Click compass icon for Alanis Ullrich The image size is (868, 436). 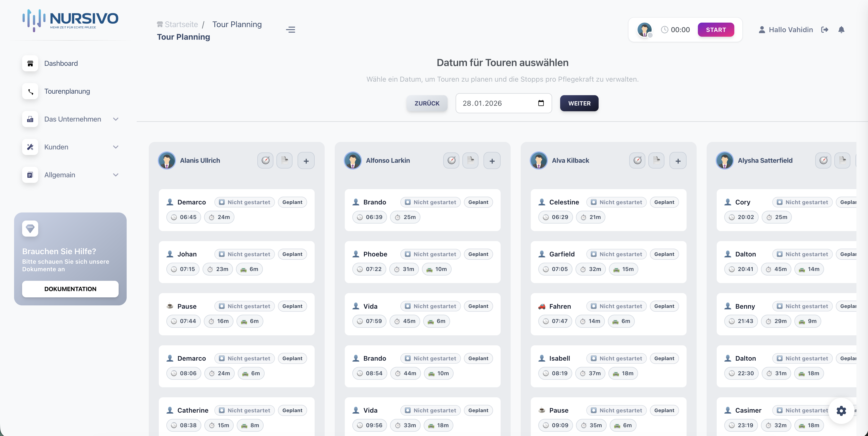click(266, 160)
